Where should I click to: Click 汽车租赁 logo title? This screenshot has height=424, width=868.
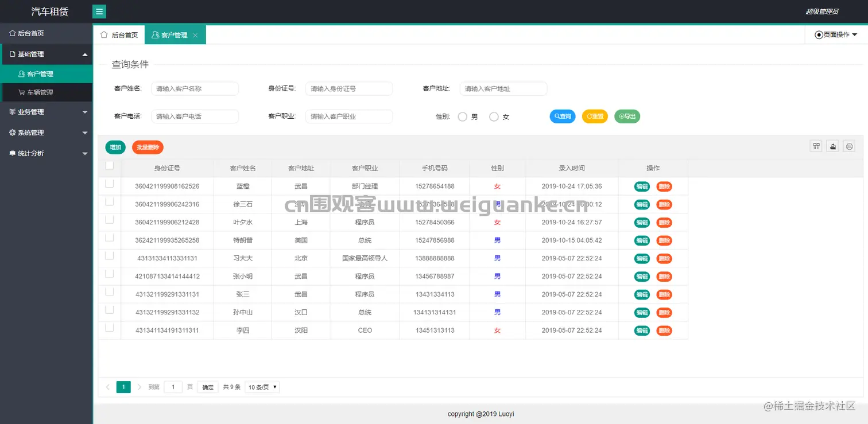pos(49,11)
